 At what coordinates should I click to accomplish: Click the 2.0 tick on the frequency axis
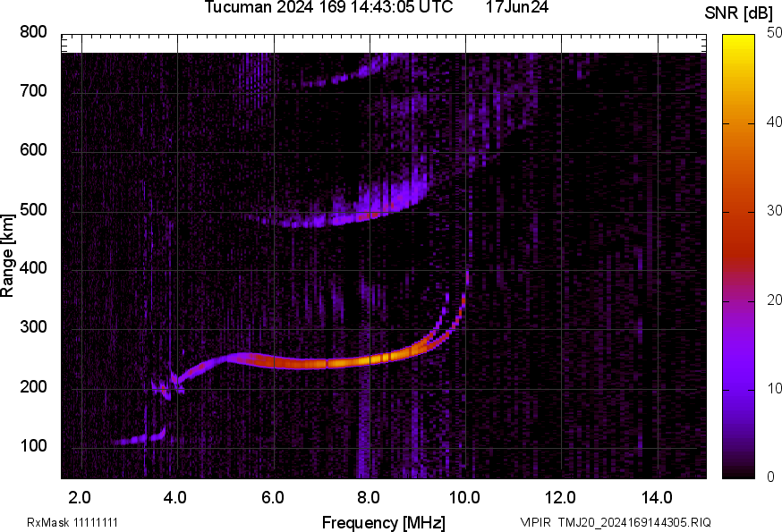coord(81,496)
